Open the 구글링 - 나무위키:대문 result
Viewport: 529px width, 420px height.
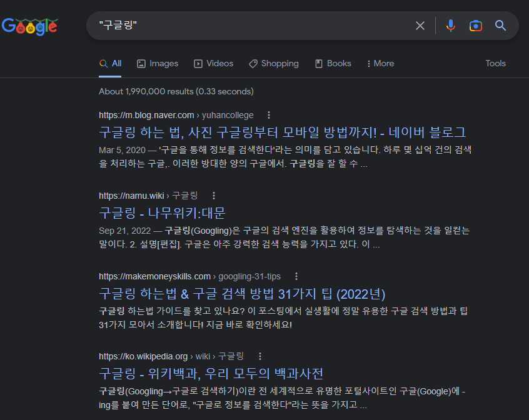(x=163, y=213)
